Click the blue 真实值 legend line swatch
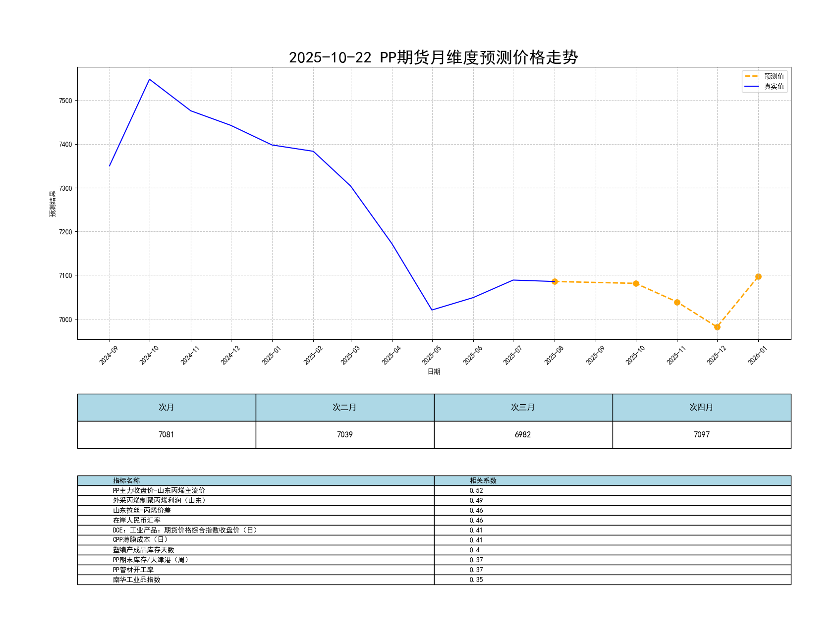 pyautogui.click(x=751, y=86)
